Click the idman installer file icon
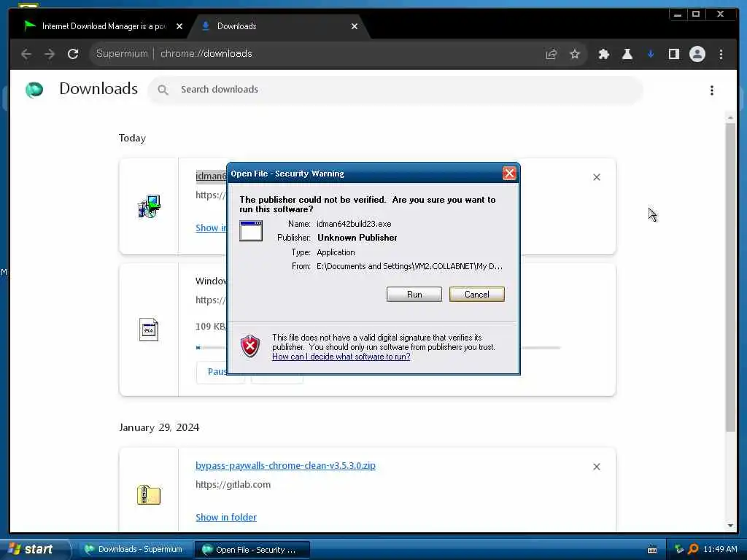The image size is (747, 560). [149, 206]
